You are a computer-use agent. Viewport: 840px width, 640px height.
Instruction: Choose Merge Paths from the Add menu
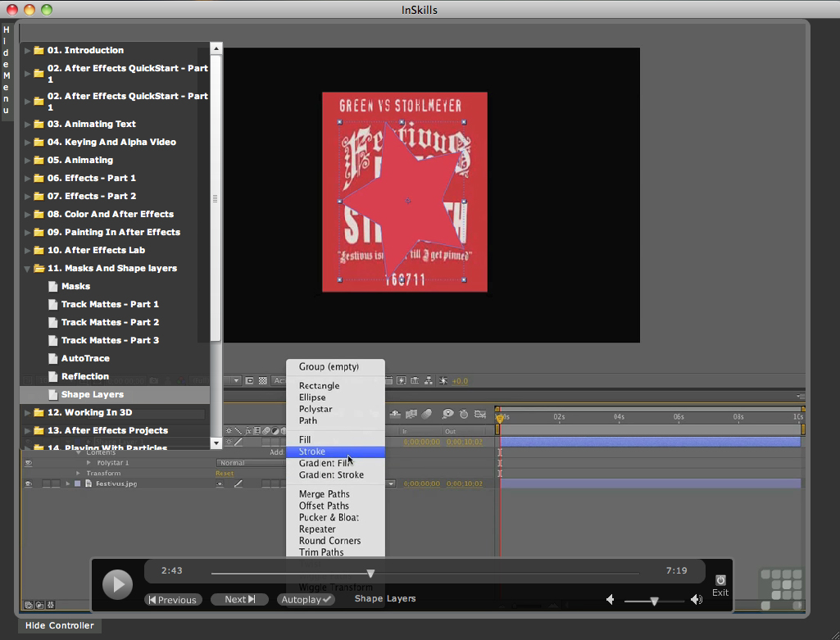tap(335, 494)
